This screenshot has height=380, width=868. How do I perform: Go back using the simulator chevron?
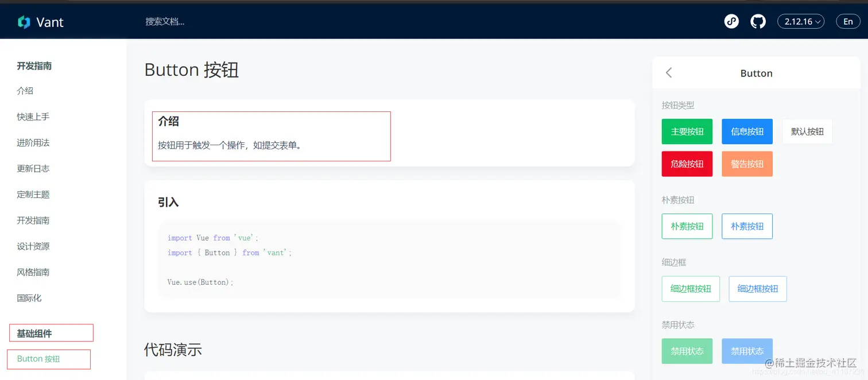coord(669,73)
